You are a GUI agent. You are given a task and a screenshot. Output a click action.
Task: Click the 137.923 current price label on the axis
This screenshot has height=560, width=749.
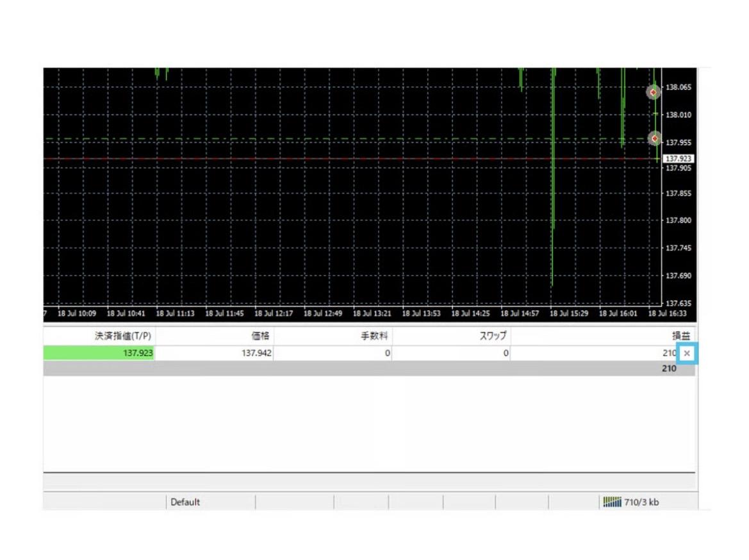click(679, 158)
